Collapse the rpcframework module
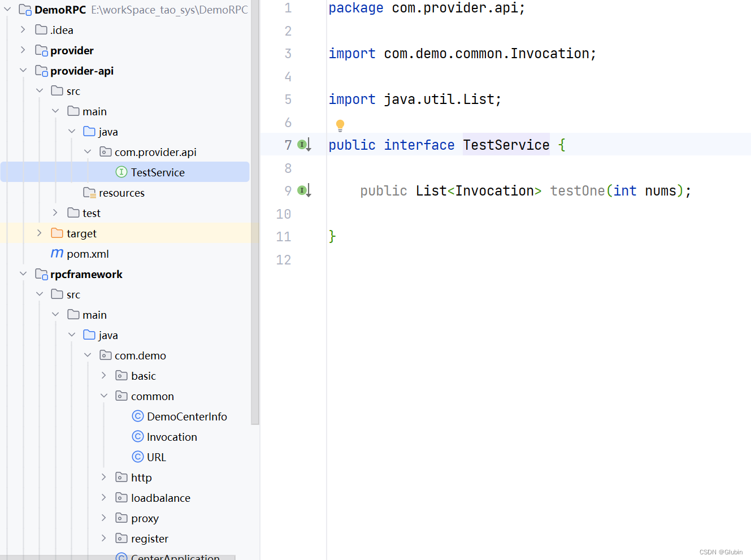 23,274
